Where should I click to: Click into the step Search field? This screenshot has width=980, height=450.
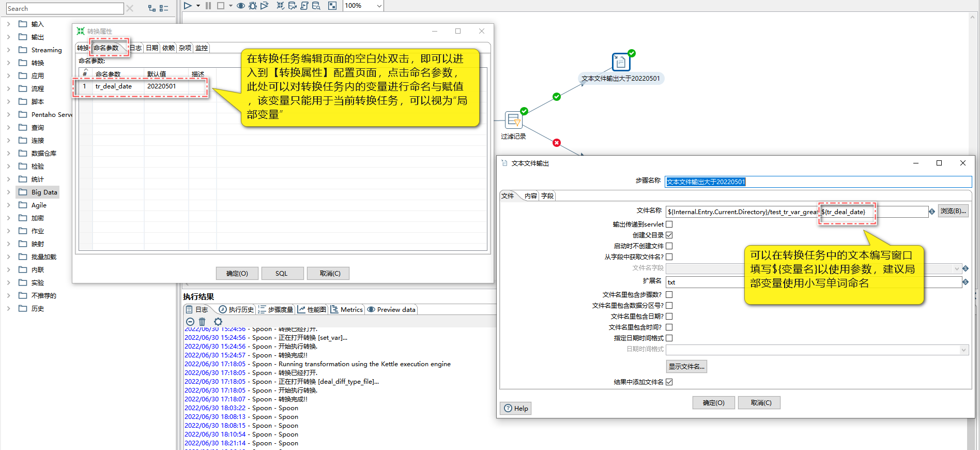(x=65, y=9)
